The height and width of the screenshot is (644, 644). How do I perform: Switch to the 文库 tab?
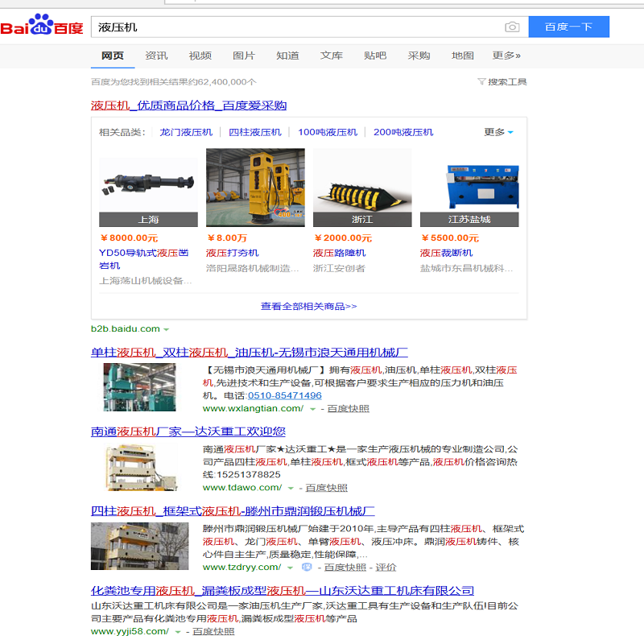[332, 56]
